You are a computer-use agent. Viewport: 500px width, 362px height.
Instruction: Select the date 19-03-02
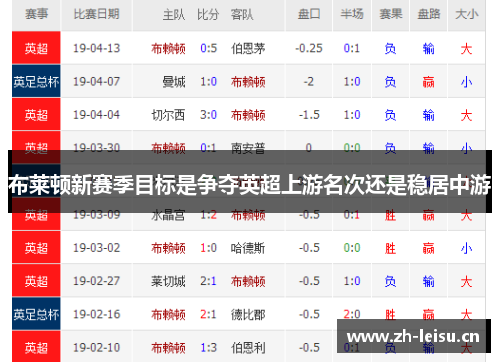point(96,248)
